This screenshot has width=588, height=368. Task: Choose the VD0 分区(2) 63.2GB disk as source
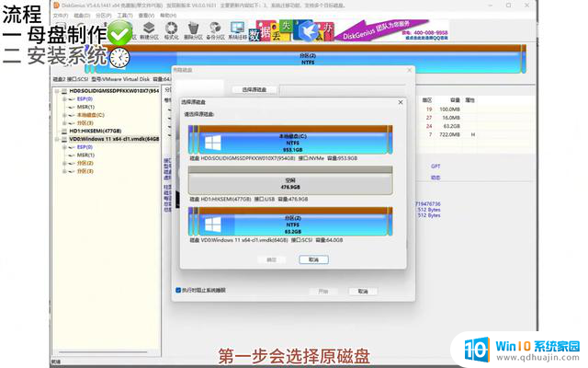click(290, 222)
